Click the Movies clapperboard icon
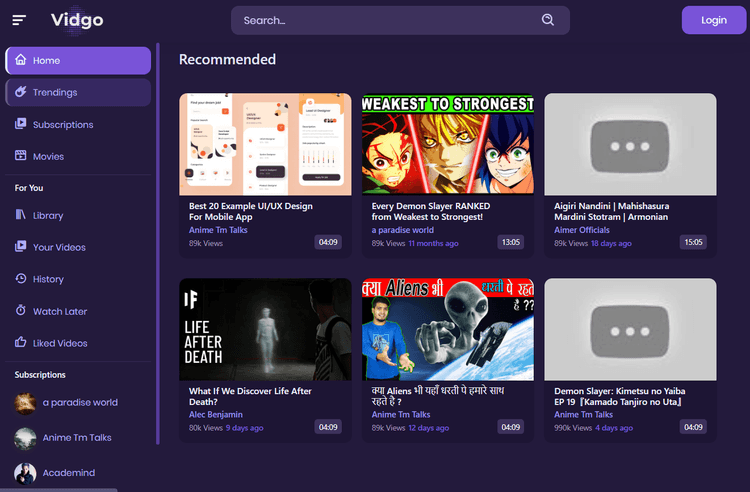Screen dimensions: 750x492 [x=21, y=155]
